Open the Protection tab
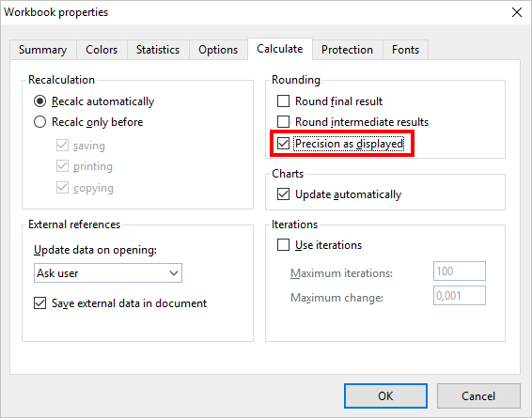The image size is (532, 418). [x=348, y=50]
